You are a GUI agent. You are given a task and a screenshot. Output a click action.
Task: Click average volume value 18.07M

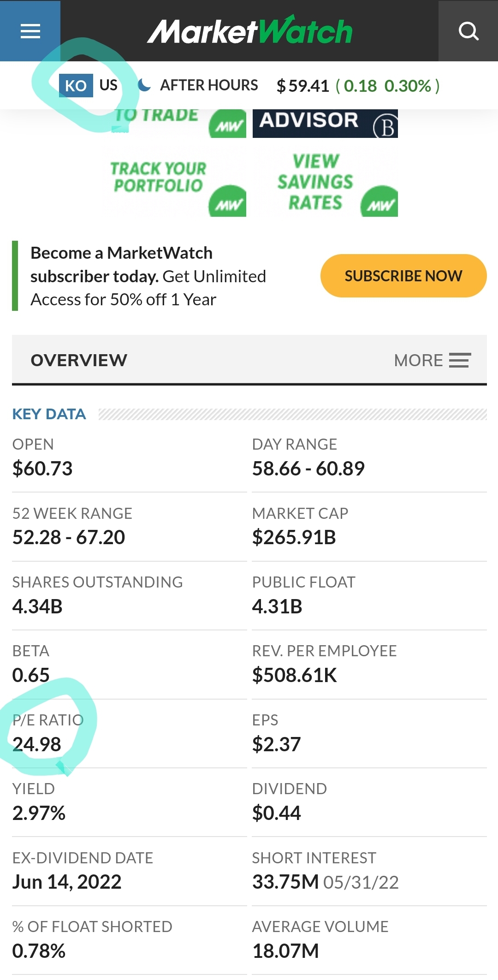click(285, 951)
